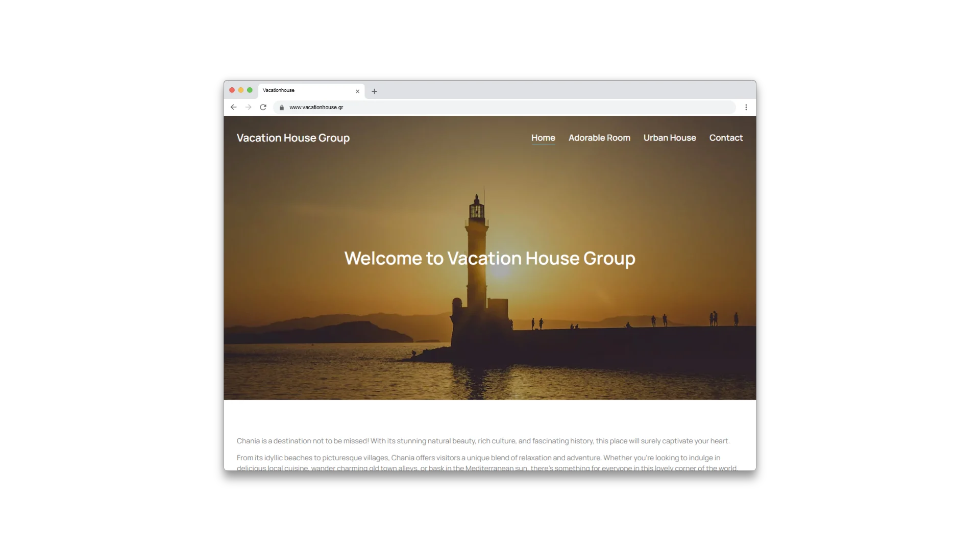980x551 pixels.
Task: Select the Vacationhouse browser tab
Action: [x=311, y=91]
